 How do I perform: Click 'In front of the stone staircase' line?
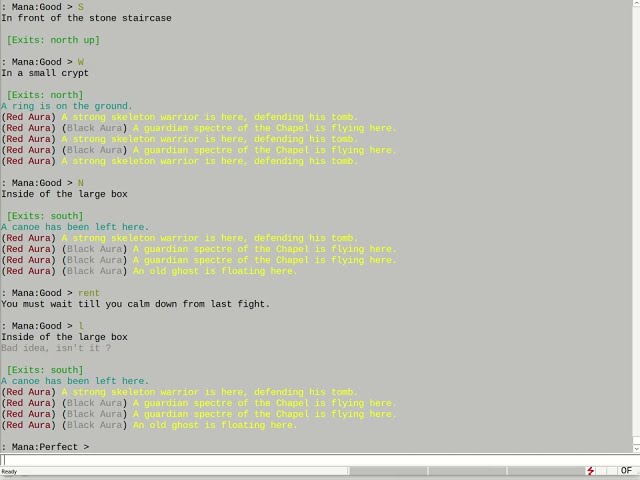[x=86, y=18]
